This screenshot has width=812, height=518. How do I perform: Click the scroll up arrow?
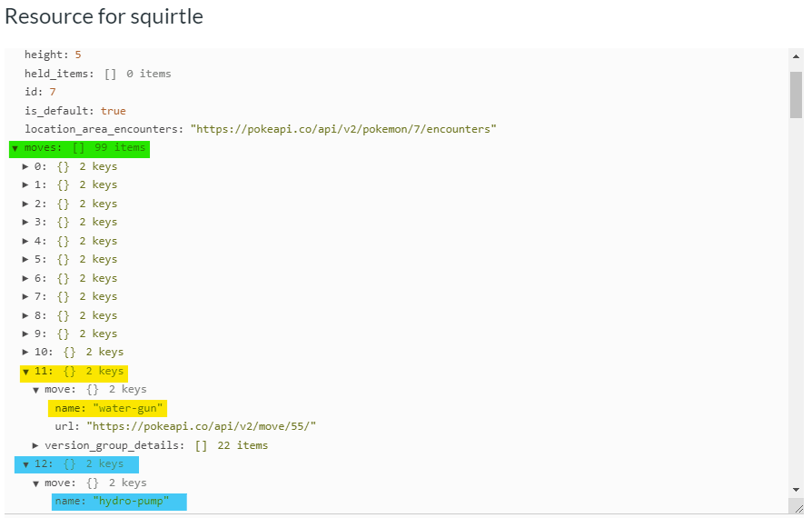[x=796, y=56]
